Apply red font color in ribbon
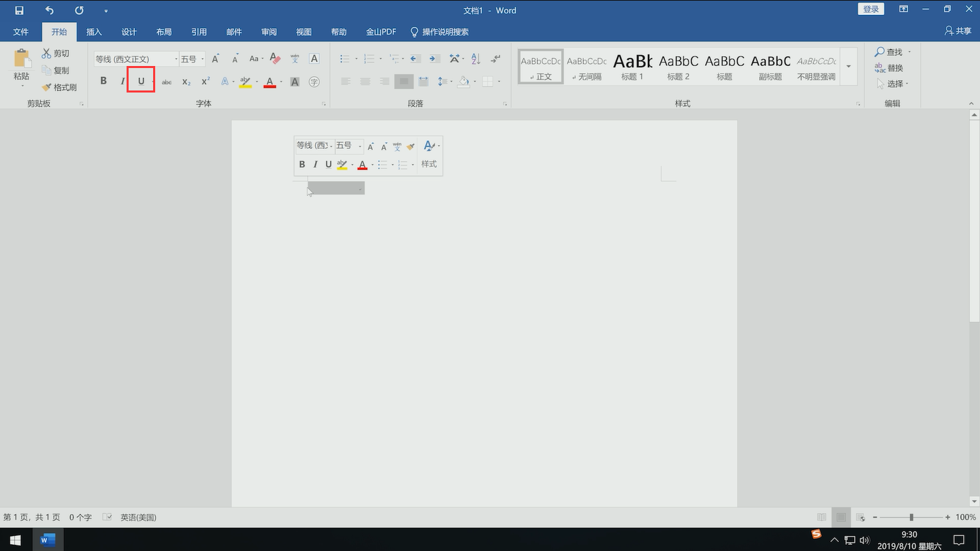Viewport: 980px width, 551px height. pyautogui.click(x=269, y=82)
